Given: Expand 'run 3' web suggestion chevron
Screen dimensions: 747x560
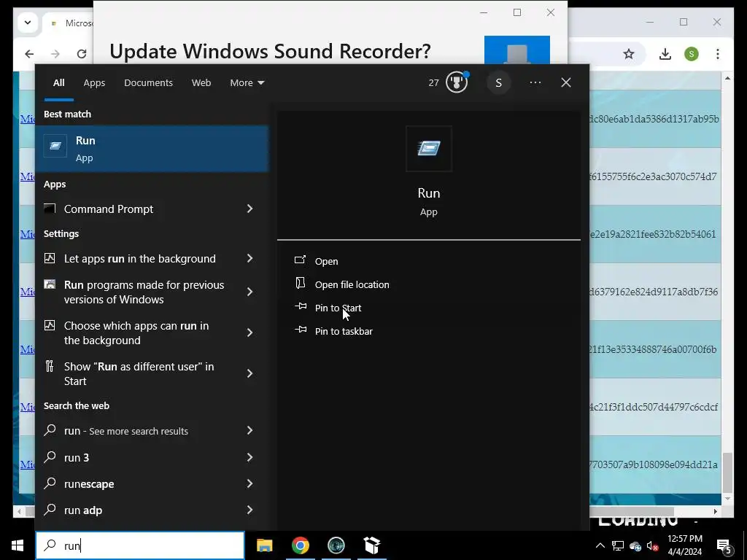Looking at the screenshot, I should coord(249,458).
